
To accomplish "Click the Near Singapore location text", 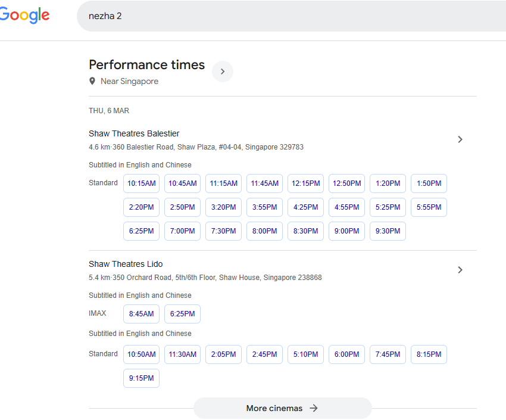I will [129, 81].
